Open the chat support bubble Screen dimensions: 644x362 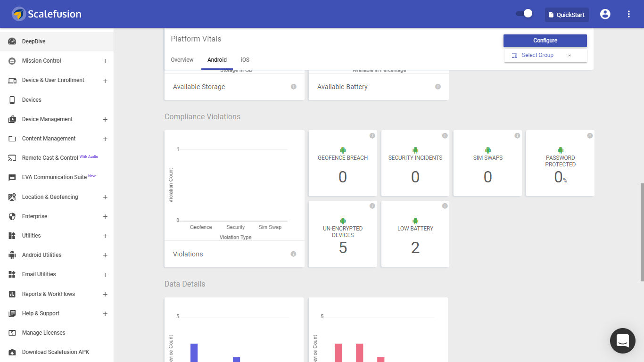coord(623,341)
